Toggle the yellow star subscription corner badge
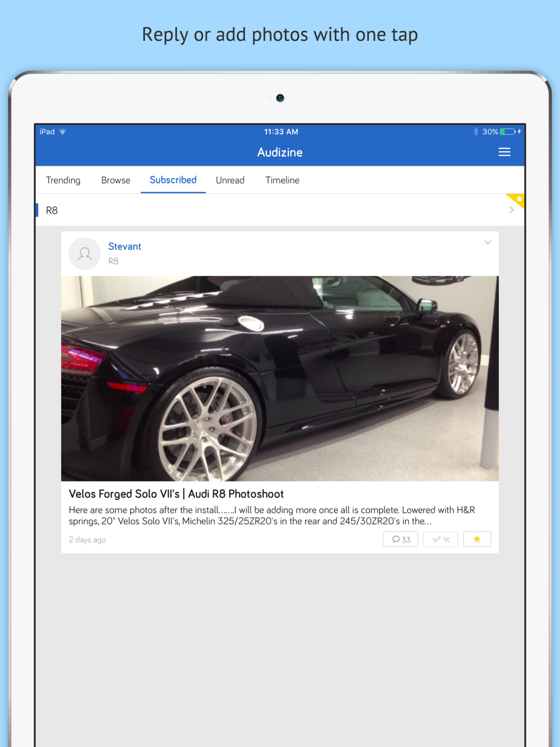The image size is (560, 747). click(x=517, y=199)
